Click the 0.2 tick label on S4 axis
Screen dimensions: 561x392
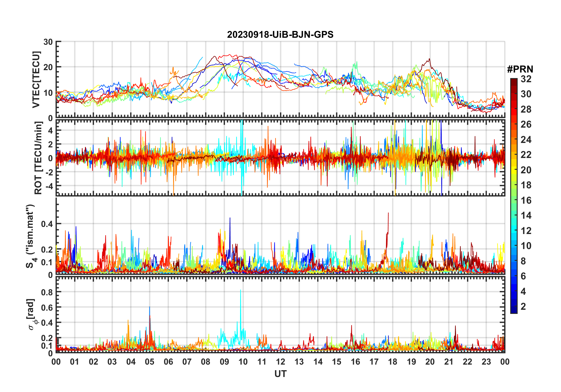pos(47,249)
